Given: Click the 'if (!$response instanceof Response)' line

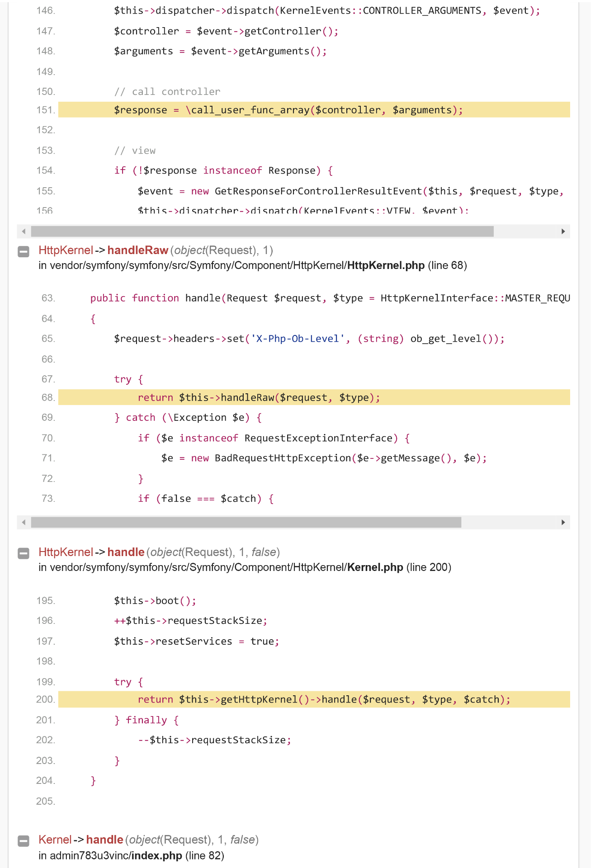Looking at the screenshot, I should tap(223, 170).
